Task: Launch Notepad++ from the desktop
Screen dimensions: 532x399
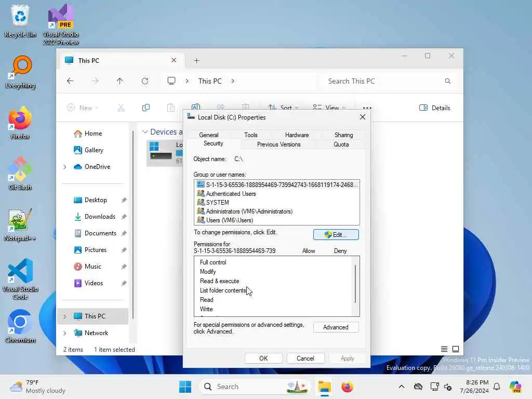Action: click(20, 224)
